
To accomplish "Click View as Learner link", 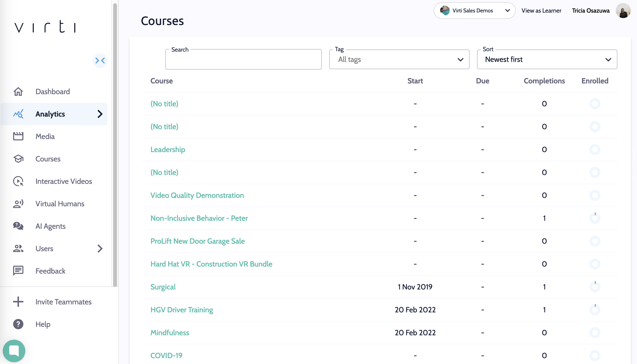I will [x=541, y=11].
